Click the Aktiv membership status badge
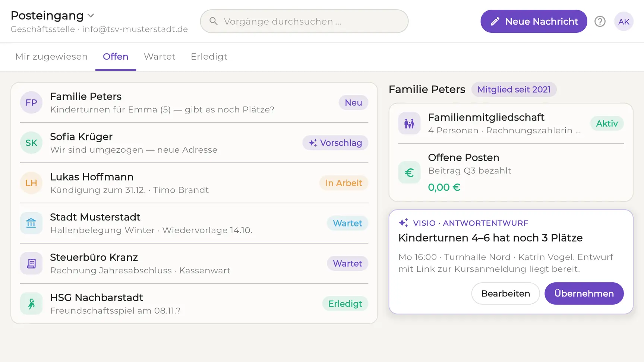Viewport: 644px width, 362px height. pyautogui.click(x=607, y=123)
